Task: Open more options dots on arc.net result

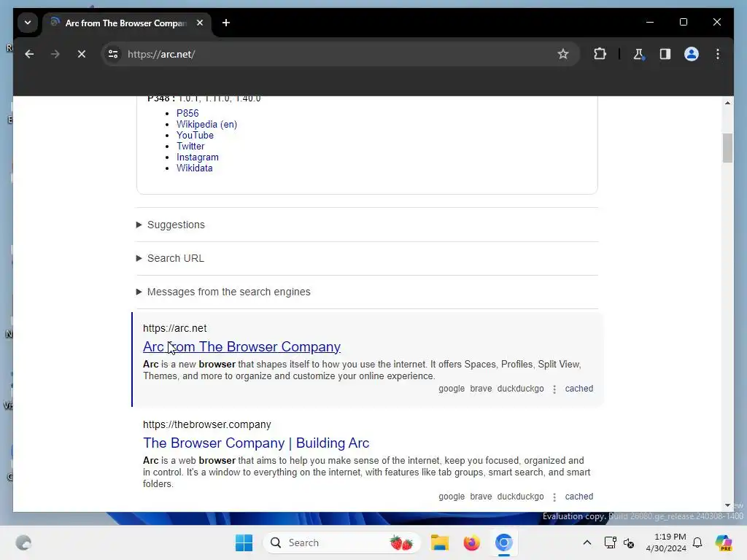Action: pyautogui.click(x=554, y=389)
